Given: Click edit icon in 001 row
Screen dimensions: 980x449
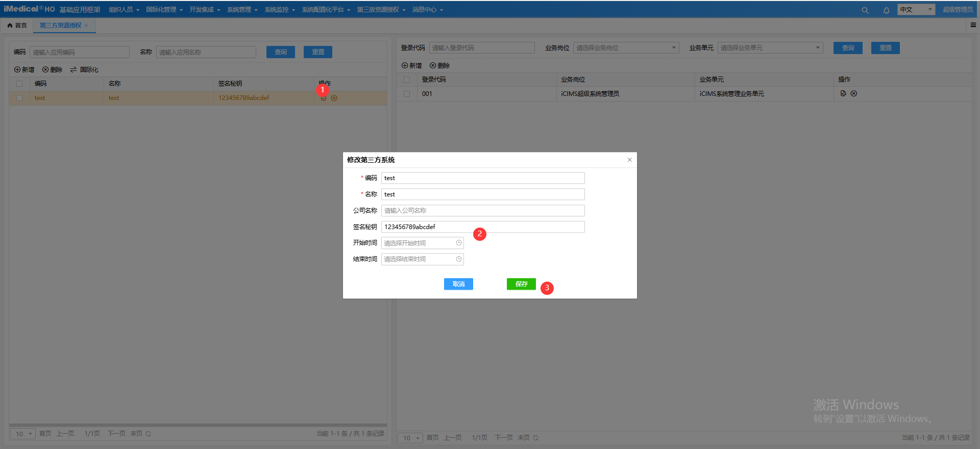Looking at the screenshot, I should click(843, 93).
